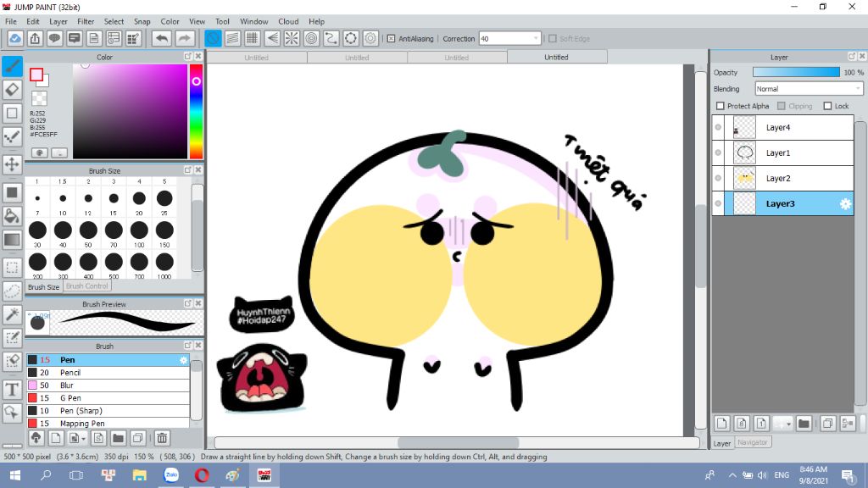The height and width of the screenshot is (488, 868).
Task: Open Windows Start menu
Action: pyautogui.click(x=15, y=475)
